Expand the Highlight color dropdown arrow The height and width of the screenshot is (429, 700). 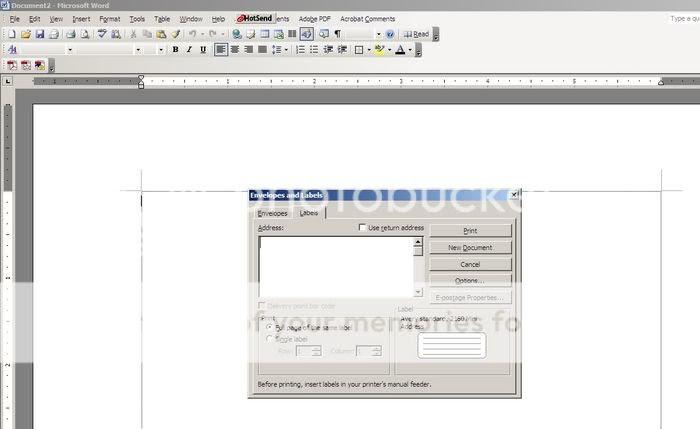(x=389, y=50)
